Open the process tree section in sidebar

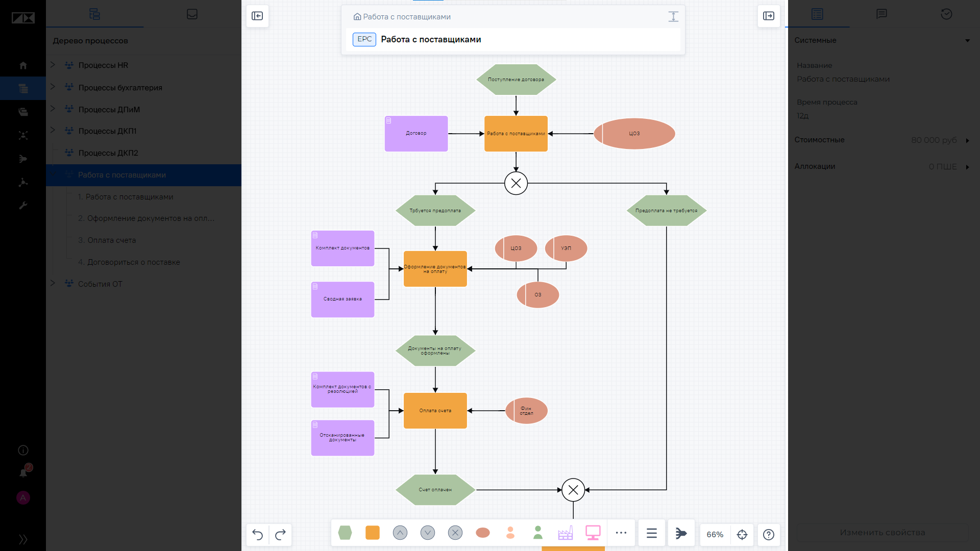pos(23,88)
